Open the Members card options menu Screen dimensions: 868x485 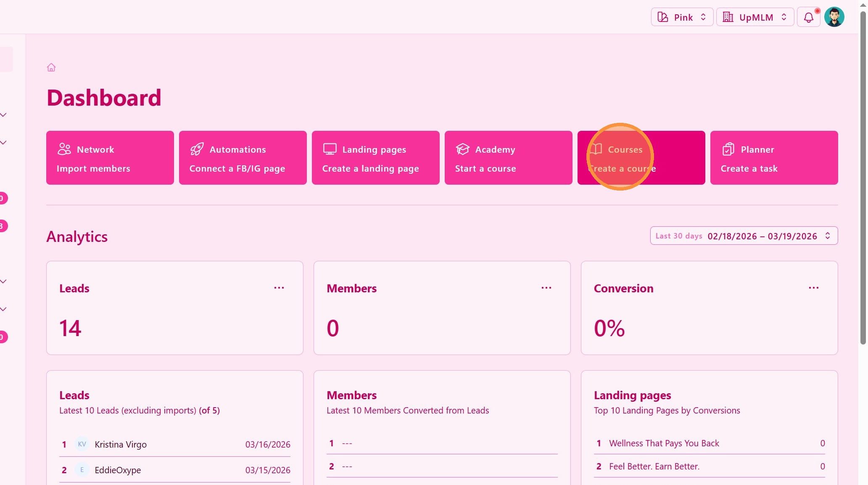point(546,288)
